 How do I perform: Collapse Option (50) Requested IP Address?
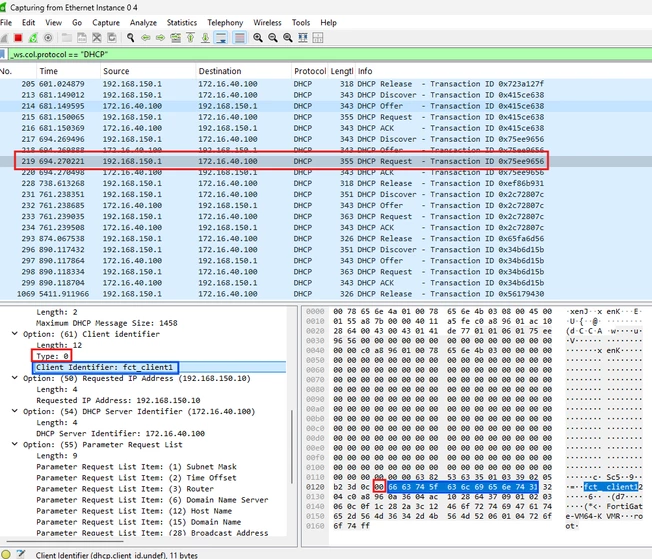(x=15, y=378)
